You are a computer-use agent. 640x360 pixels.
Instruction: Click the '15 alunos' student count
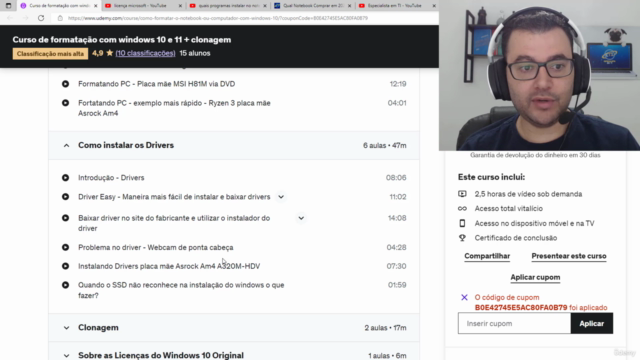click(195, 53)
